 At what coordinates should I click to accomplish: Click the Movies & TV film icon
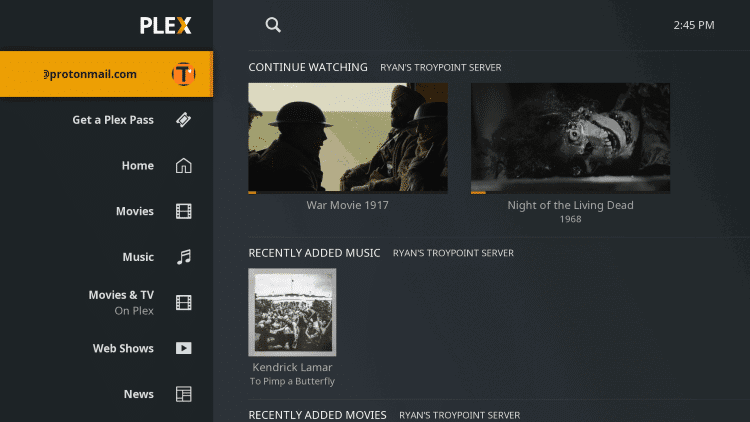(184, 302)
